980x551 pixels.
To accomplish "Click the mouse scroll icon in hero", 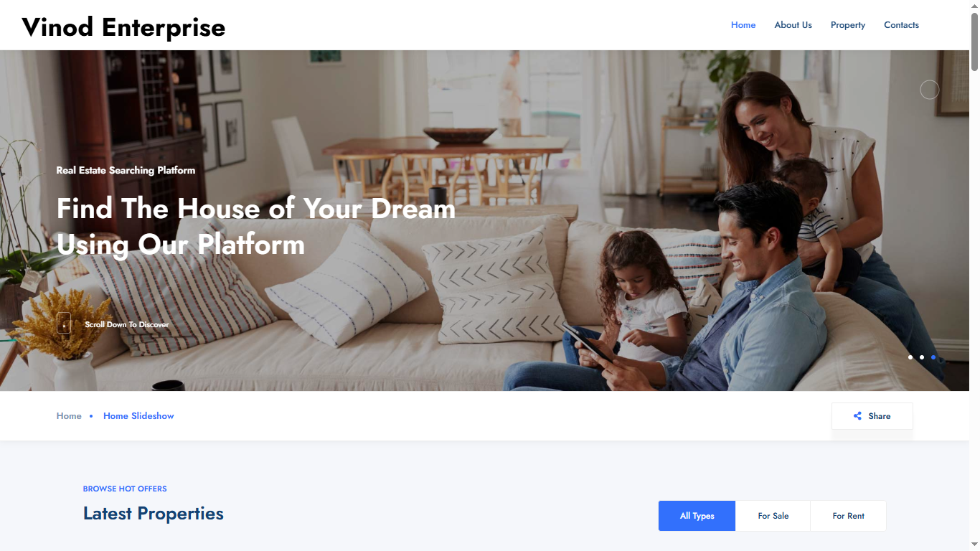I will point(64,323).
